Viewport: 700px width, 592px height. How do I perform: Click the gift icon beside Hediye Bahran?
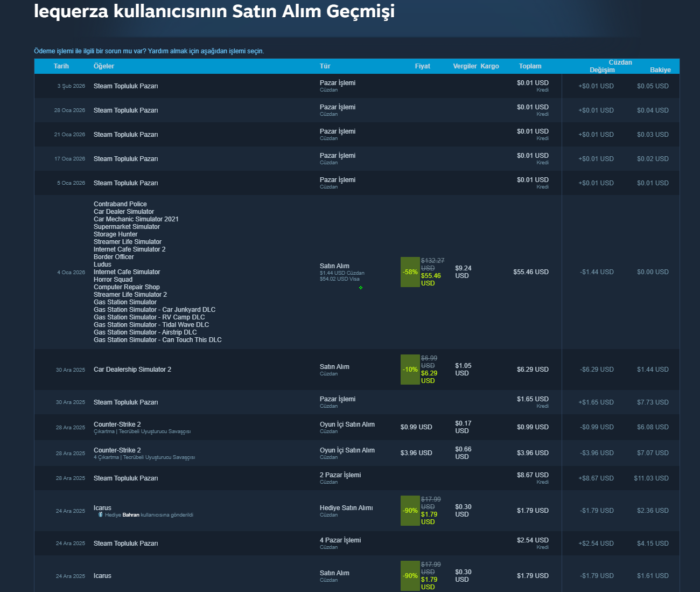pyautogui.click(x=100, y=514)
